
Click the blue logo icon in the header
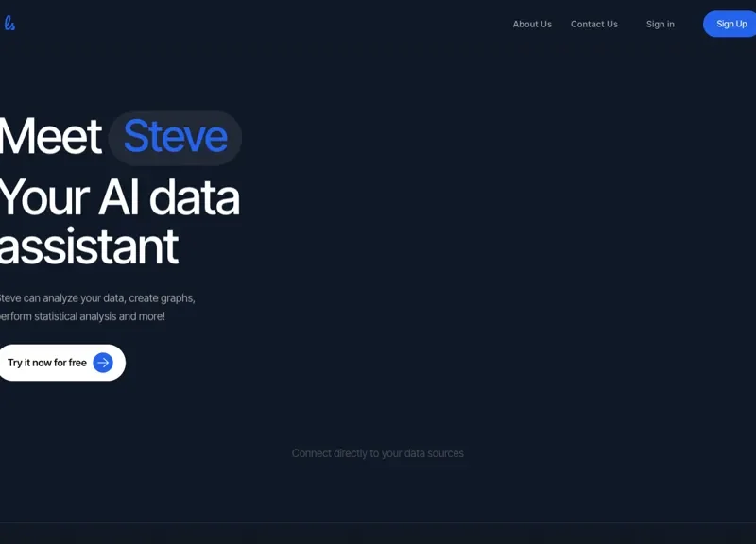click(9, 23)
